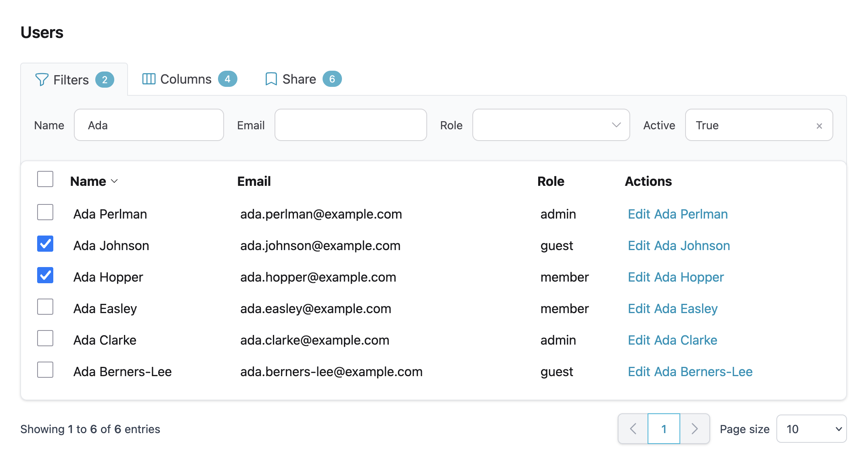This screenshot has width=868, height=463.
Task: Check the box for Ada Clarke
Action: coord(45,338)
